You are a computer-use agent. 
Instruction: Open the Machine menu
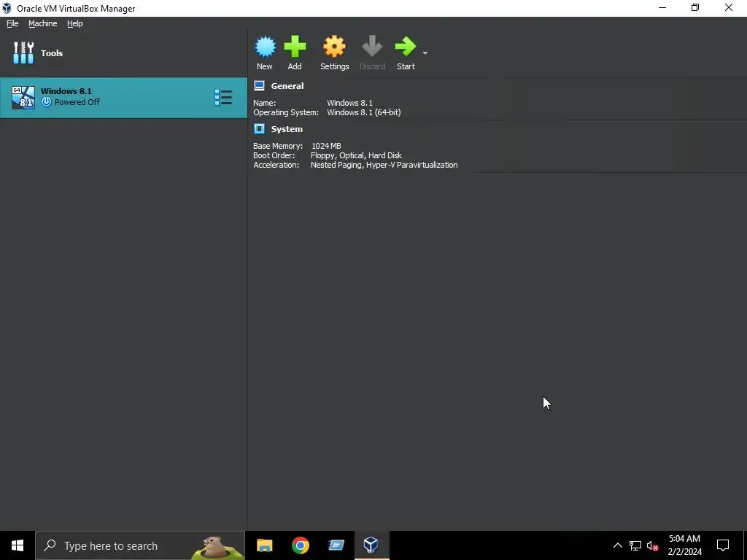tap(43, 23)
